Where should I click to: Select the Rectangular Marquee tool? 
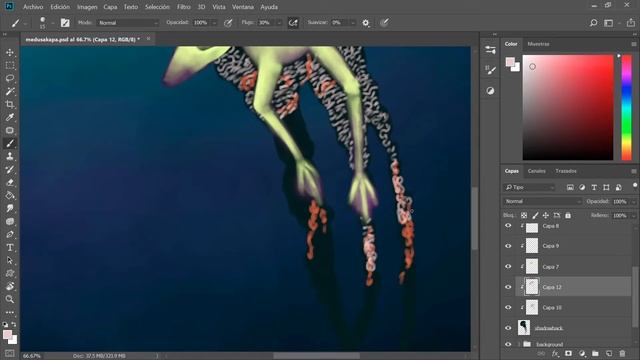[x=10, y=65]
